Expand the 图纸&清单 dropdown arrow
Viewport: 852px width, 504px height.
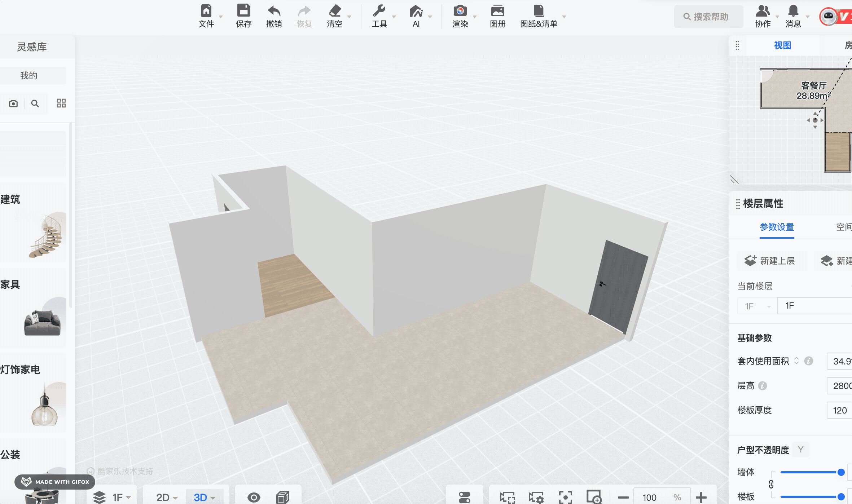click(x=564, y=17)
